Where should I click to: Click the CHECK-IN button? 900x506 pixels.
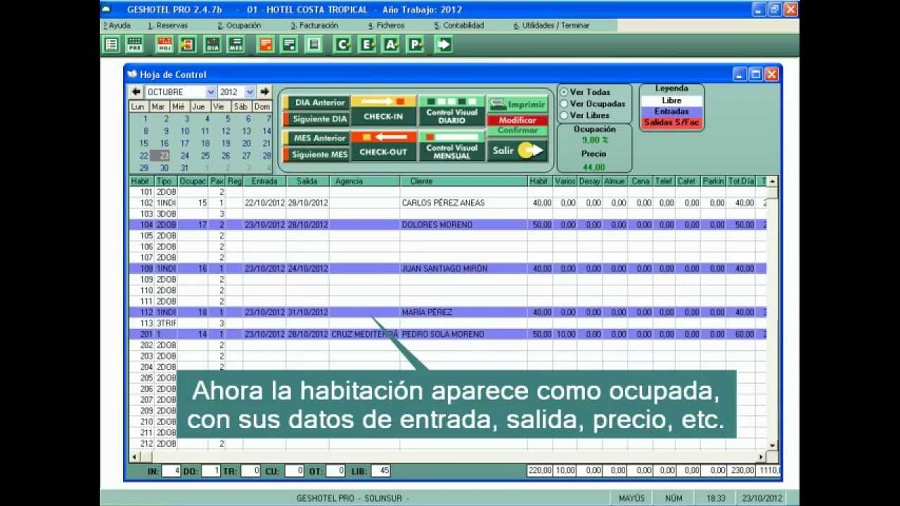[x=383, y=111]
